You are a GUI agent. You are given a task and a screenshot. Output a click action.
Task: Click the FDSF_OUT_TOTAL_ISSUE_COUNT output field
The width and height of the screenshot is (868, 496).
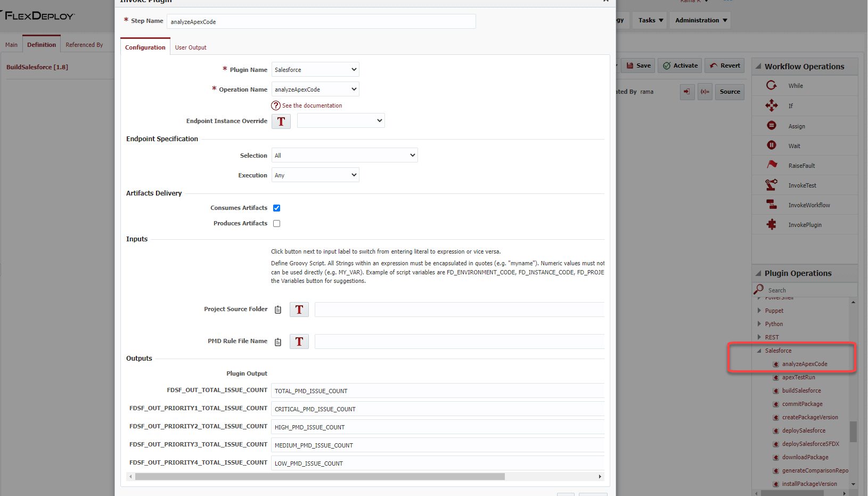point(438,391)
